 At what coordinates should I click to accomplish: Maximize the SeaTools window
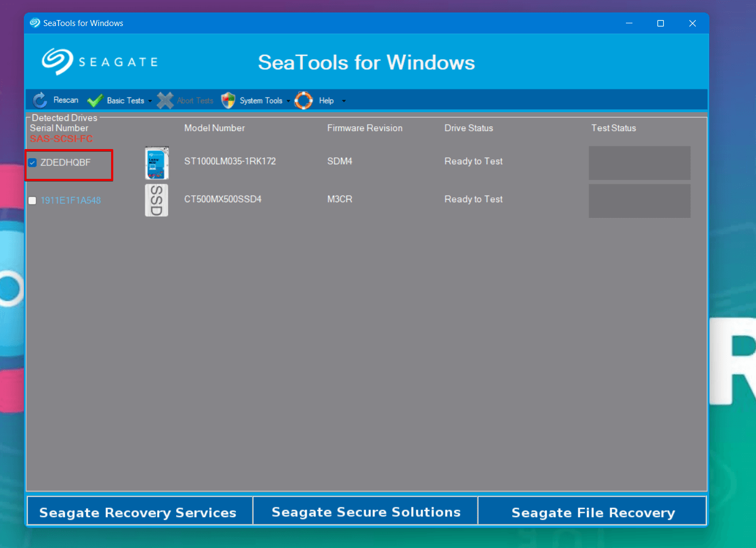tap(661, 23)
